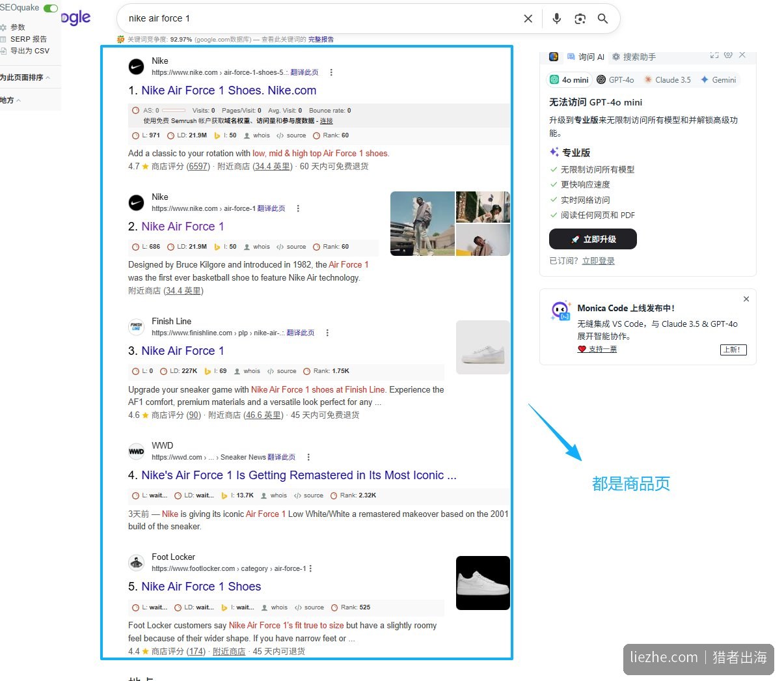The image size is (784, 681).
Task: Open the 完整报告 keyword report link
Action: pos(321,40)
